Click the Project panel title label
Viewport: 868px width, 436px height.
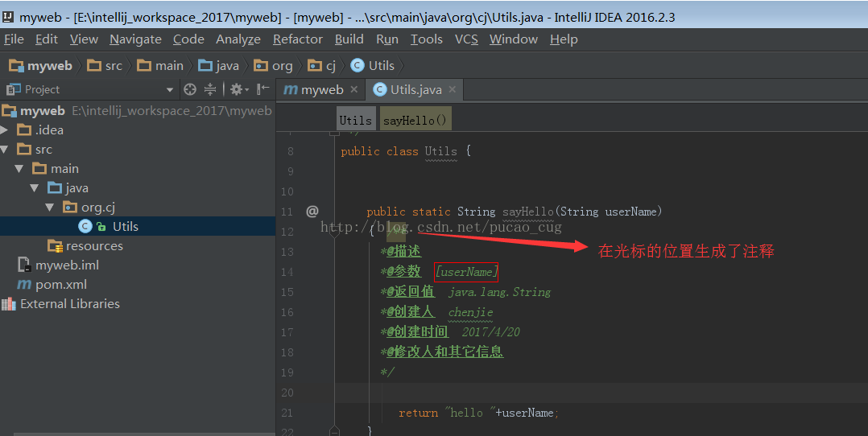click(x=42, y=89)
